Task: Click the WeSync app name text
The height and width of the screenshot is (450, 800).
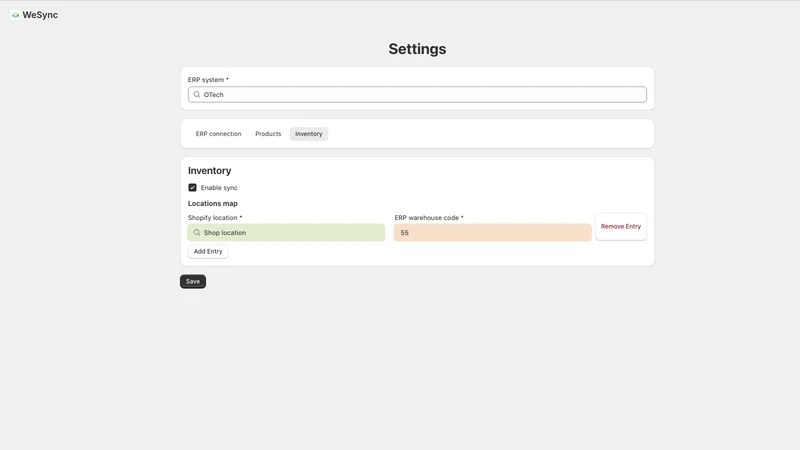Action: click(40, 15)
